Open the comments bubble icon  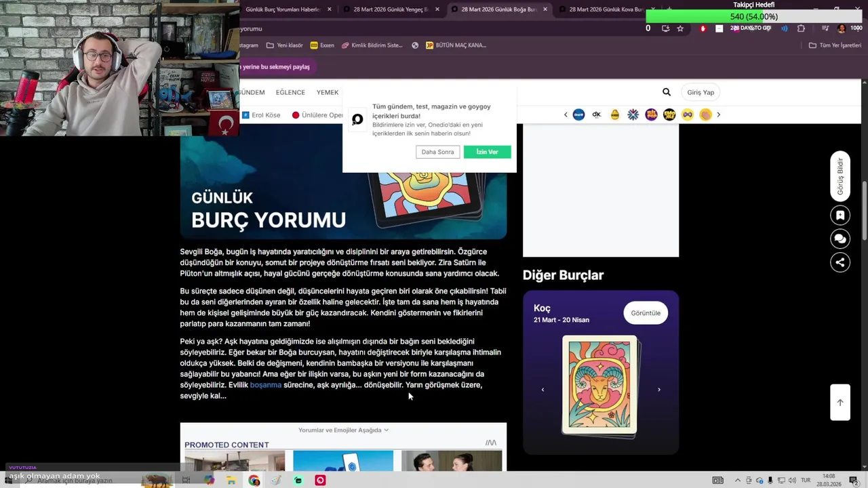[x=840, y=239]
